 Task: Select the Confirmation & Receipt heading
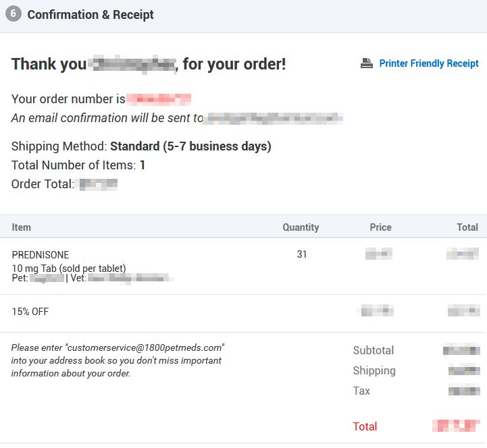[x=91, y=15]
